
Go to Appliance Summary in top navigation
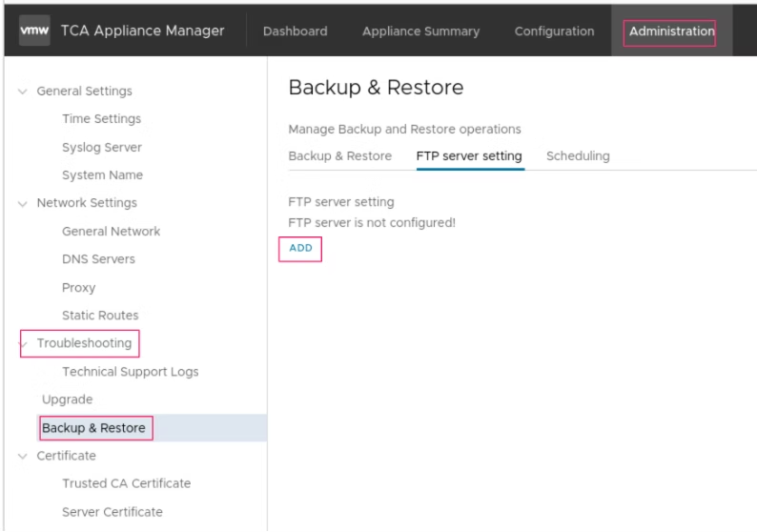tap(420, 31)
